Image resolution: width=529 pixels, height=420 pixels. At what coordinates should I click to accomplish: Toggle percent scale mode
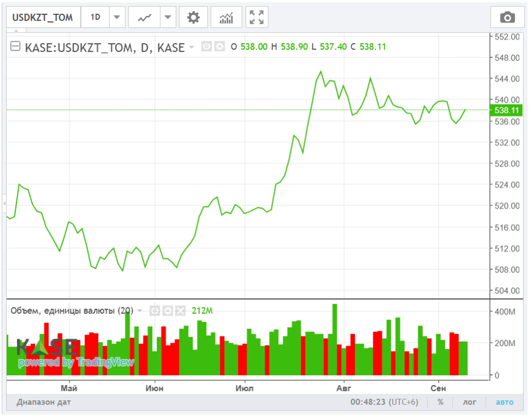click(x=440, y=402)
